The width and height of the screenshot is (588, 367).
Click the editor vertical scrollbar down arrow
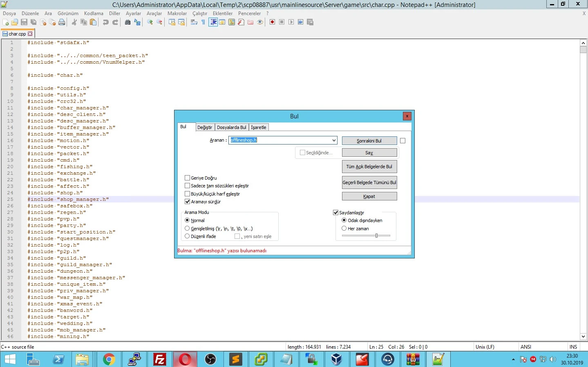click(583, 337)
